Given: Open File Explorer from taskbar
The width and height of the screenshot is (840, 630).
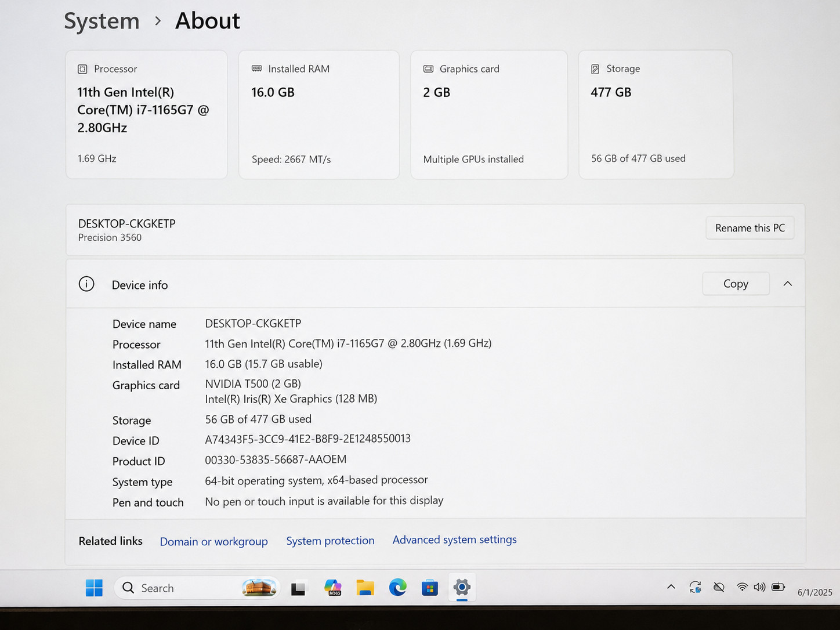Looking at the screenshot, I should pos(365,588).
